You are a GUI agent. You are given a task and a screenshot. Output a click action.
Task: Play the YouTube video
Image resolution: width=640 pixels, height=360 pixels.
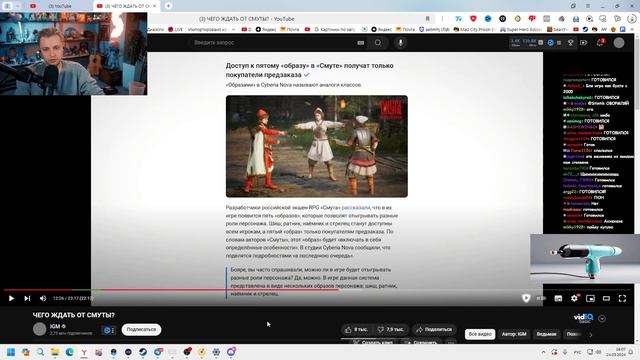click(11, 298)
